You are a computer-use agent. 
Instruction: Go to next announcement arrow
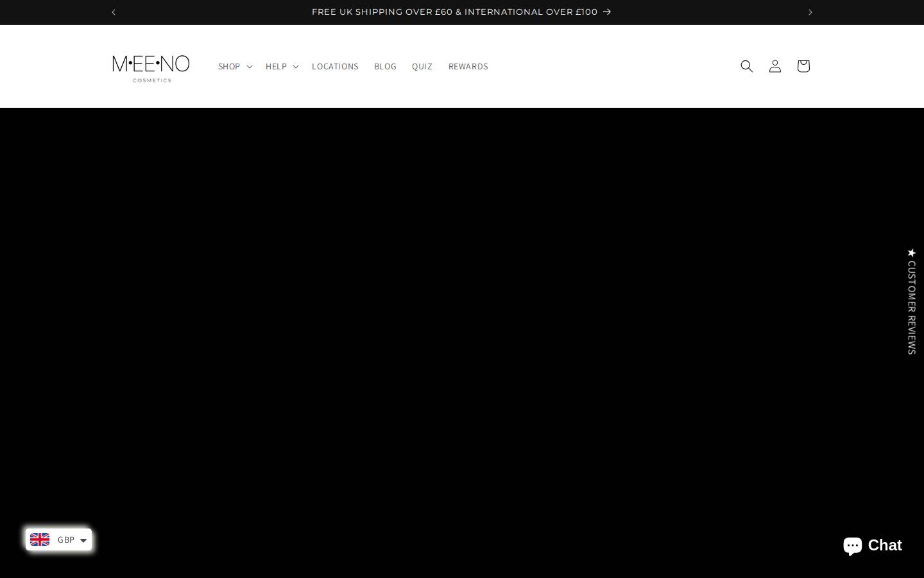pos(810,12)
